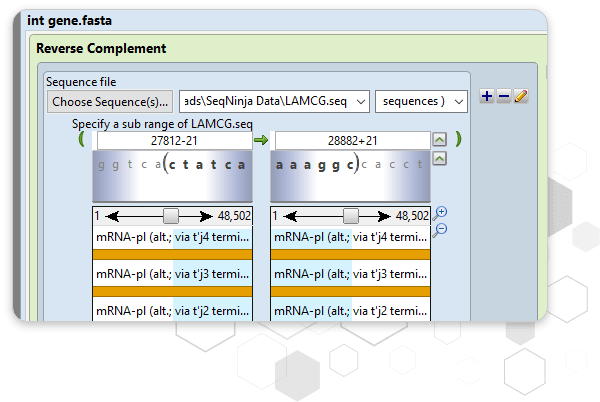Select left mRNA-pl via t'j4 termi... row
This screenshot has height=402, width=600.
point(172,237)
